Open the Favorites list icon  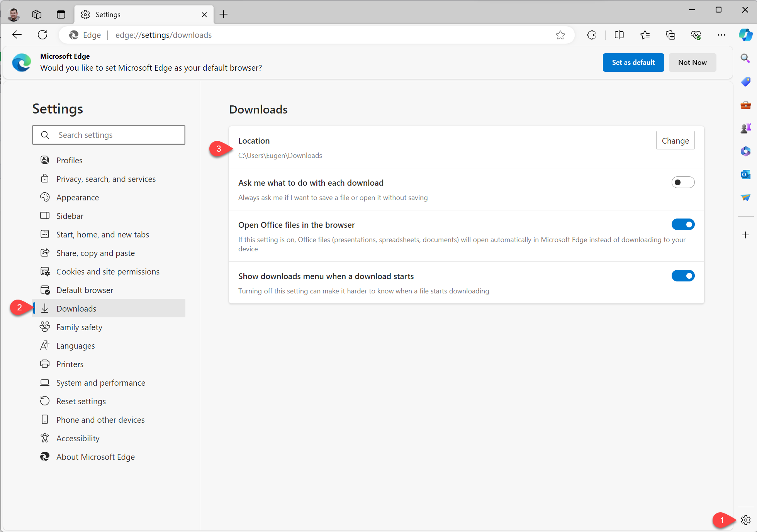[x=645, y=35]
